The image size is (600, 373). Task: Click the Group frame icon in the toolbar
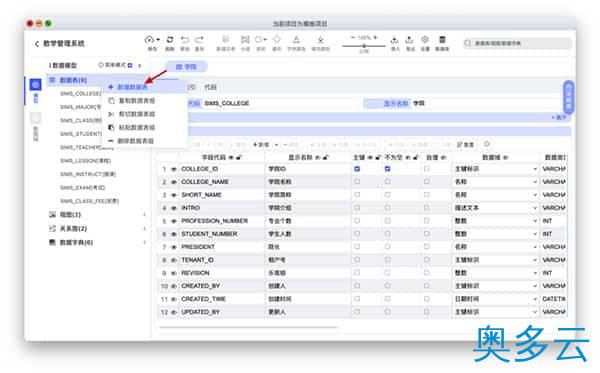[245, 39]
